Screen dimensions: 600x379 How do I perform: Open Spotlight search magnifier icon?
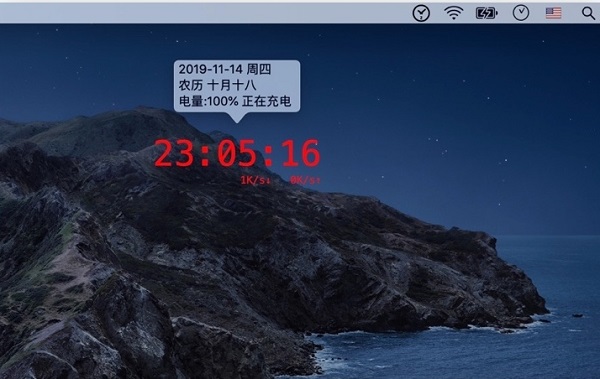(x=588, y=13)
